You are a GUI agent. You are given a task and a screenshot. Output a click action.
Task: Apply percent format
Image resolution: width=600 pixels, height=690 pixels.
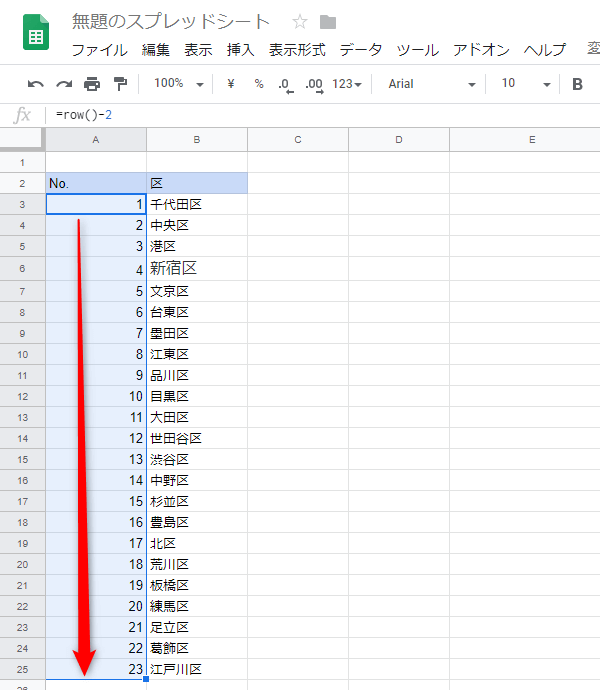tap(259, 84)
